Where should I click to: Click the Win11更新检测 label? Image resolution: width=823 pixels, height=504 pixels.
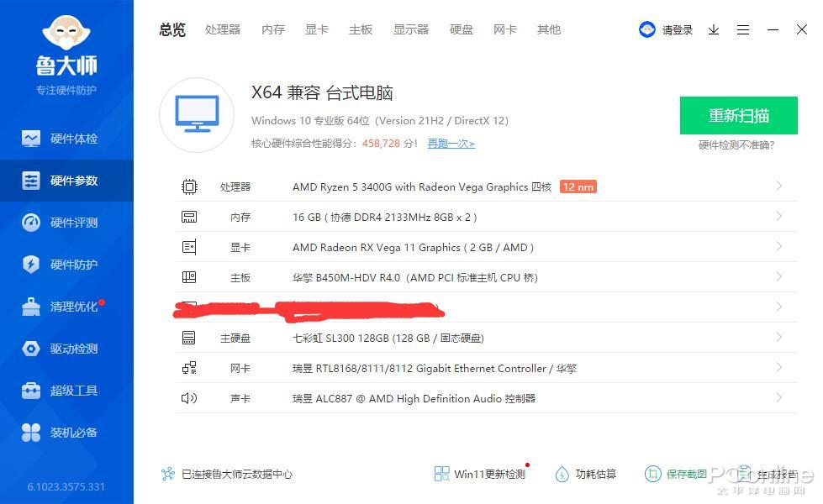pyautogui.click(x=489, y=474)
